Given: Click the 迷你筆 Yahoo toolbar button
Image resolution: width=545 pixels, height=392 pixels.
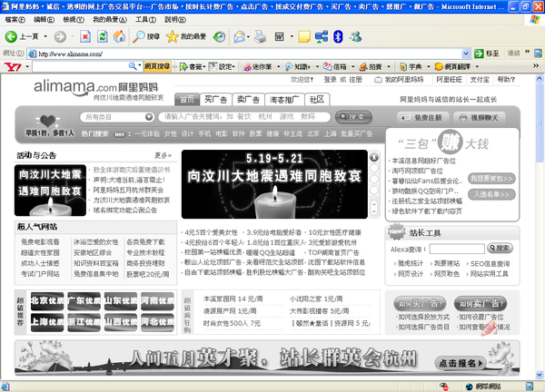Looking at the screenshot, I should point(258,66).
